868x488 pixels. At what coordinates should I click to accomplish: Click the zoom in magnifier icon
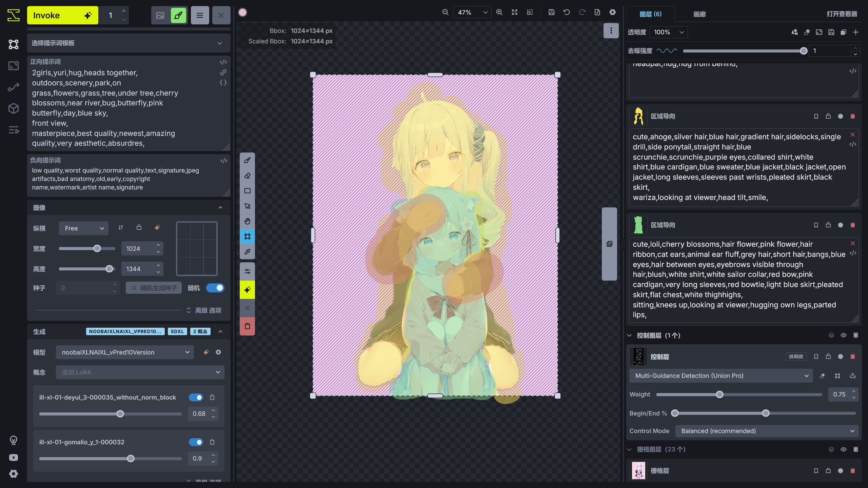point(499,13)
